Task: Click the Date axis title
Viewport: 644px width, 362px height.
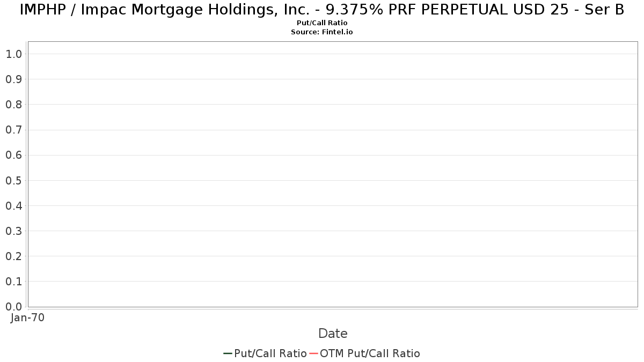Action: [333, 334]
